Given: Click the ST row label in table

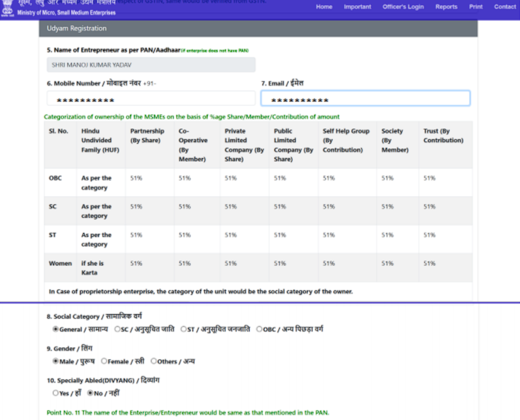Looking at the screenshot, I should click(53, 235).
